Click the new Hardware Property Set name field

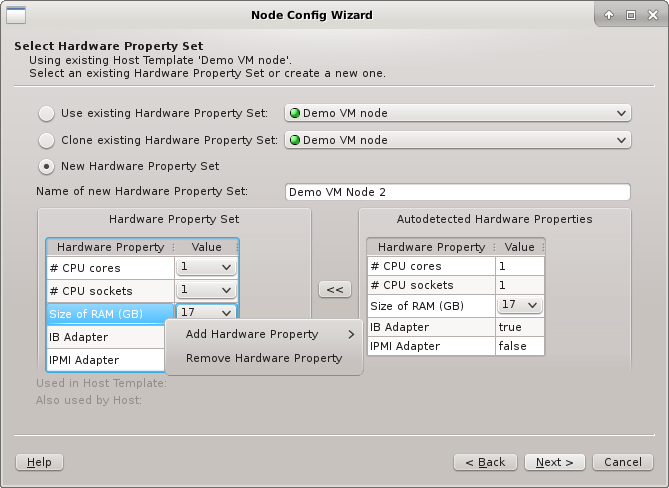457,192
